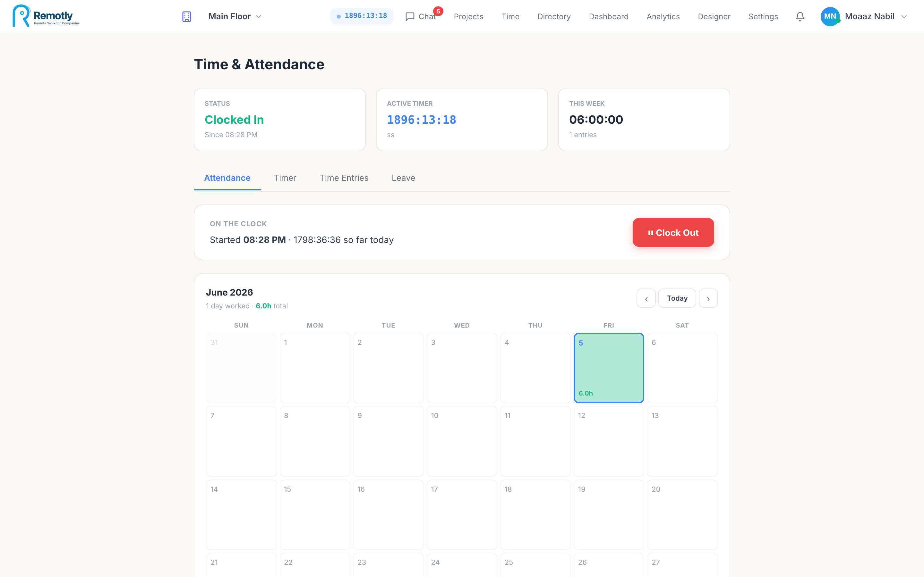
Task: Open Settings in the top navigation
Action: pos(763,16)
